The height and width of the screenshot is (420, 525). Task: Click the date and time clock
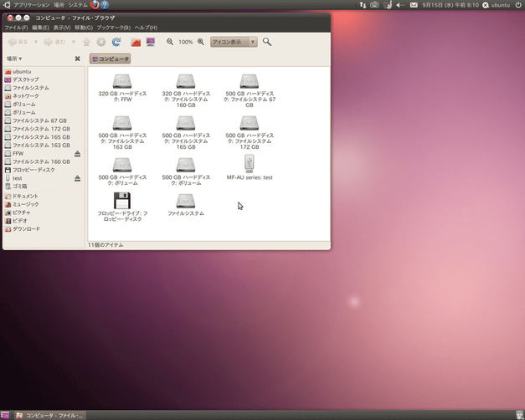450,5
